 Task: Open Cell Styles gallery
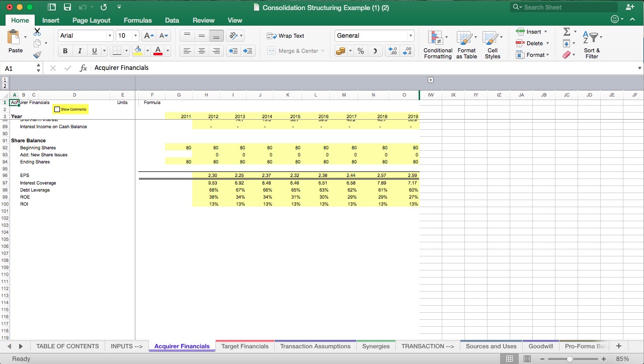click(493, 44)
